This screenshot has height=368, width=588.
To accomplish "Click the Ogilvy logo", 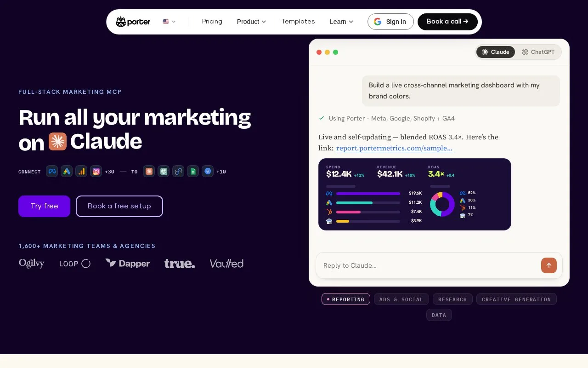I will (32, 264).
